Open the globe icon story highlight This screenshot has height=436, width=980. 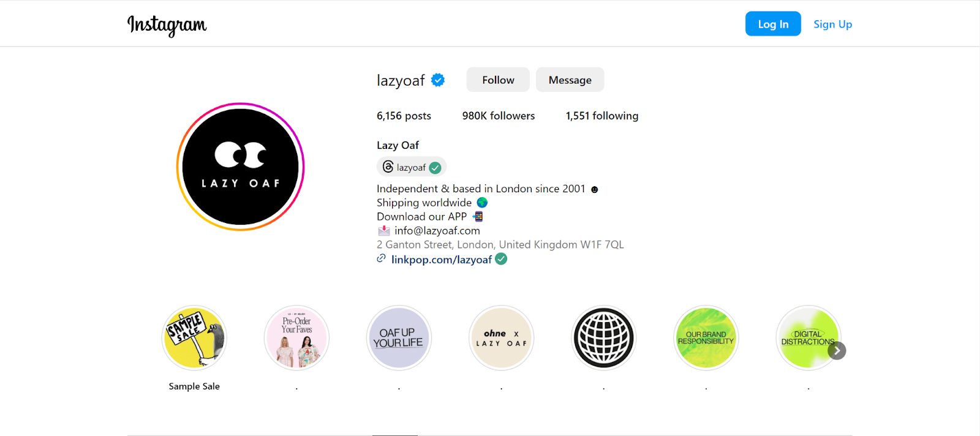(x=604, y=338)
